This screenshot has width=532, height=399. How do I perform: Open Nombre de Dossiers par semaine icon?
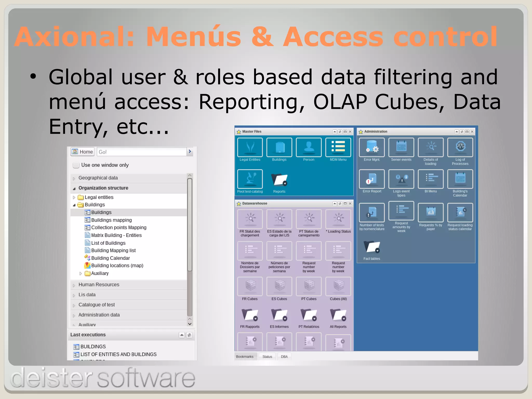pyautogui.click(x=250, y=251)
